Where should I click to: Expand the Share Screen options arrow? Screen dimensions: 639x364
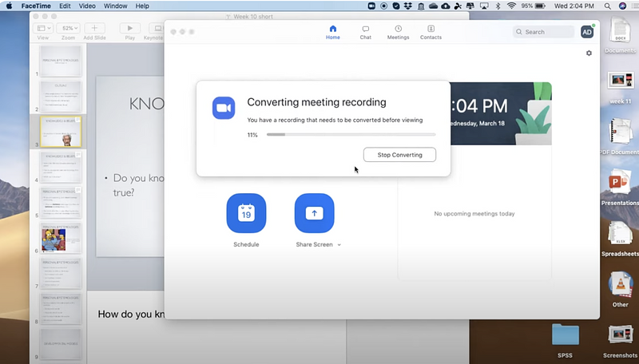(x=339, y=245)
